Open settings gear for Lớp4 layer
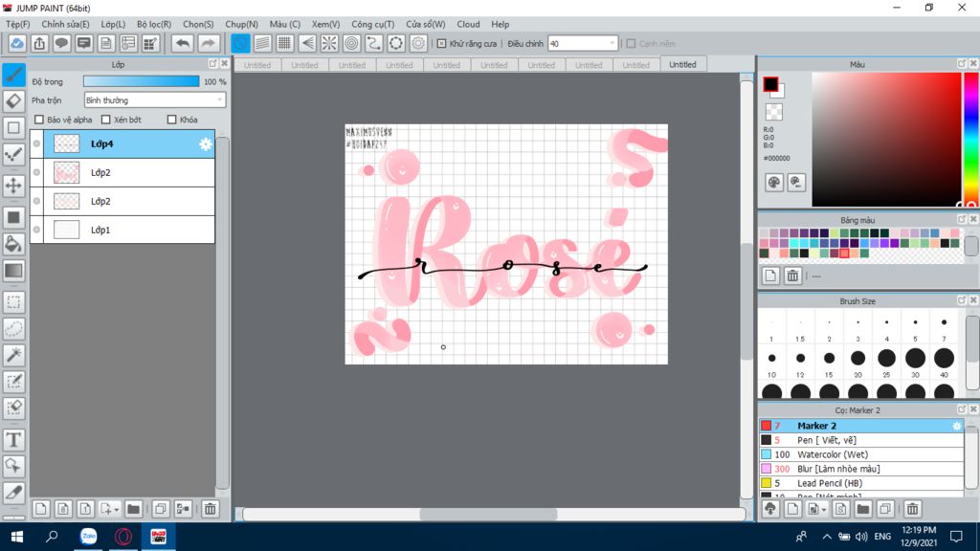The width and height of the screenshot is (980, 551). click(x=205, y=144)
